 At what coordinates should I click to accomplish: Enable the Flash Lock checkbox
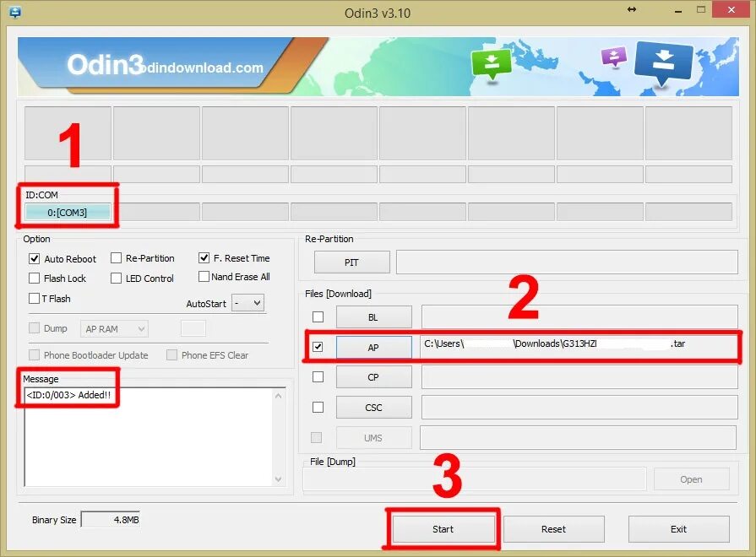click(x=35, y=278)
